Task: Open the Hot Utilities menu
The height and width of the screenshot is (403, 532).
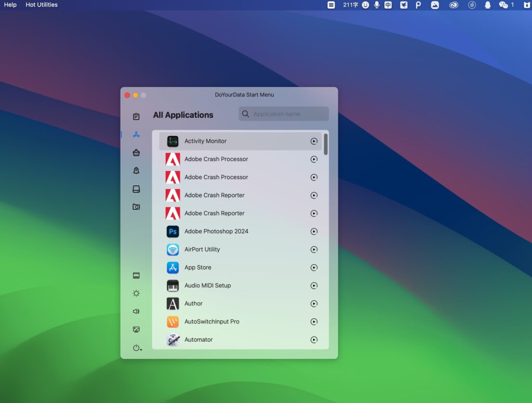Action: 41,5
